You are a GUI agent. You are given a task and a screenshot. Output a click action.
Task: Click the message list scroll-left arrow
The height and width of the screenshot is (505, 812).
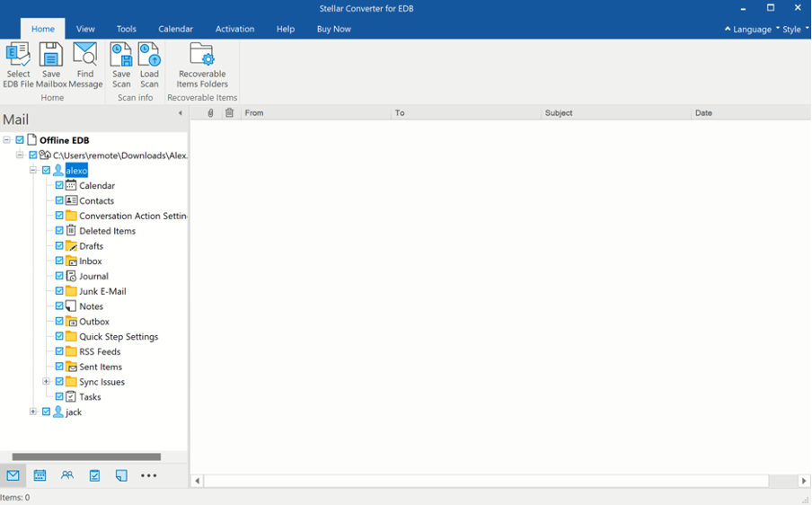[x=198, y=481]
